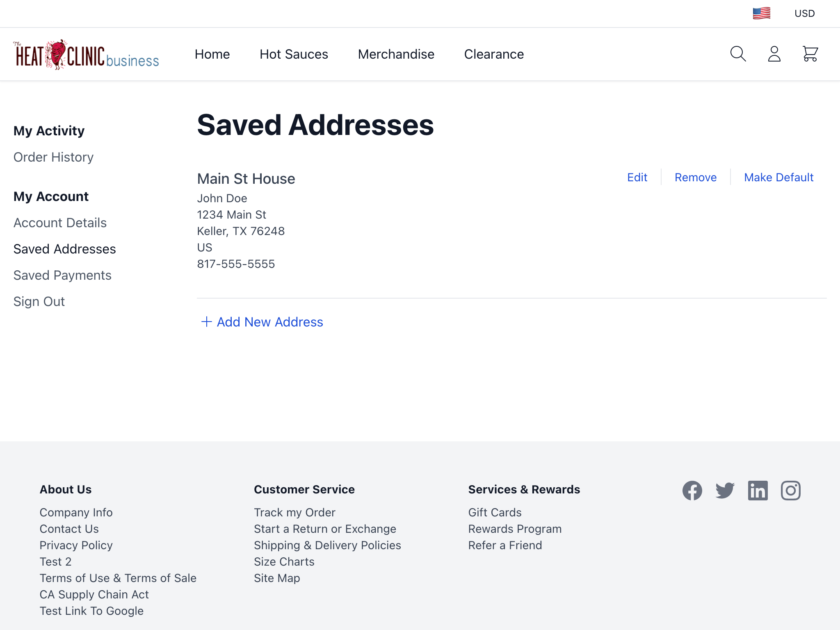Screen dimensions: 840x630
Task: Click Edit link for Main St House
Action: point(636,177)
